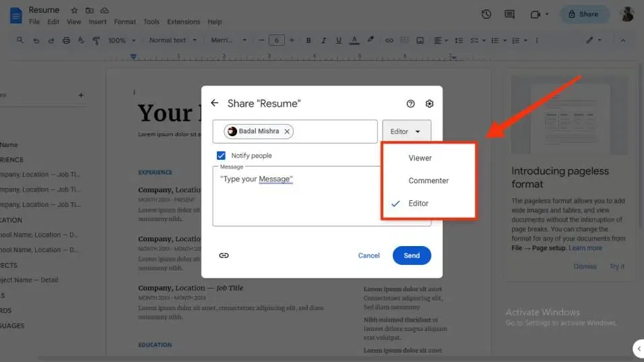Open the account profile picture
644x362 pixels.
pyautogui.click(x=627, y=14)
